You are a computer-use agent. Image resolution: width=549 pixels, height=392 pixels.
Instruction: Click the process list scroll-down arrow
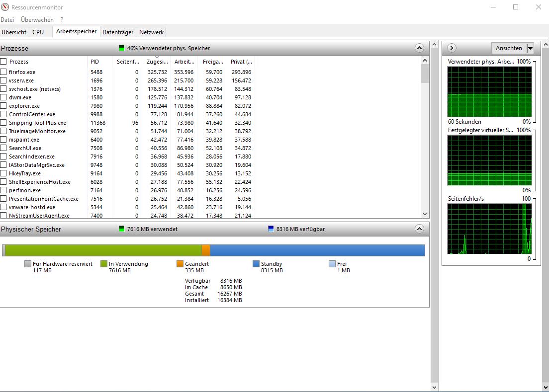tap(425, 214)
